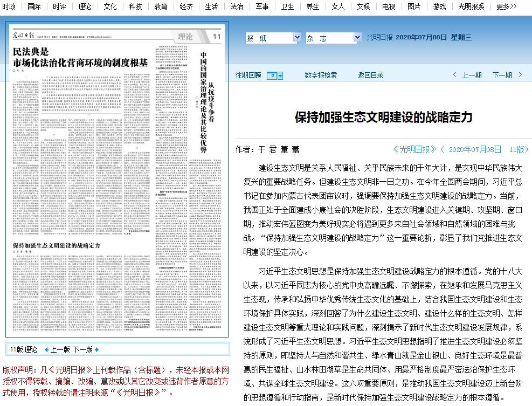Image resolution: width=532 pixels, height=406 pixels.
Task: Open the dropdown arrow beside the calendar icon
Action: 280,75
